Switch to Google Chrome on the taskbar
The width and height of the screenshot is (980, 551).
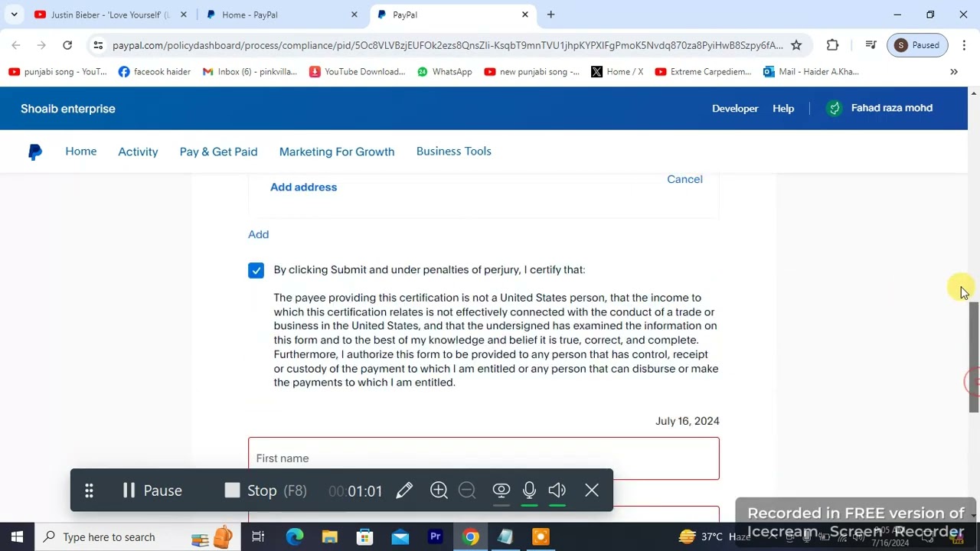[x=471, y=537]
